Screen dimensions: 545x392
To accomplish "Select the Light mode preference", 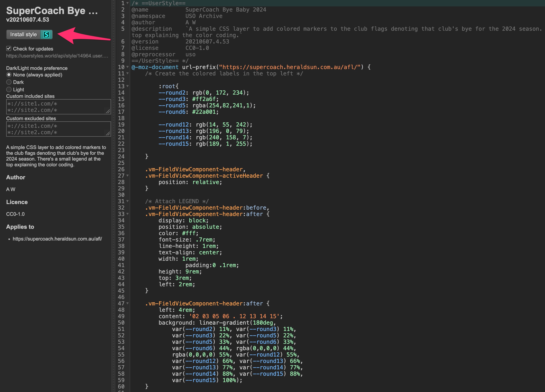I will (x=9, y=89).
